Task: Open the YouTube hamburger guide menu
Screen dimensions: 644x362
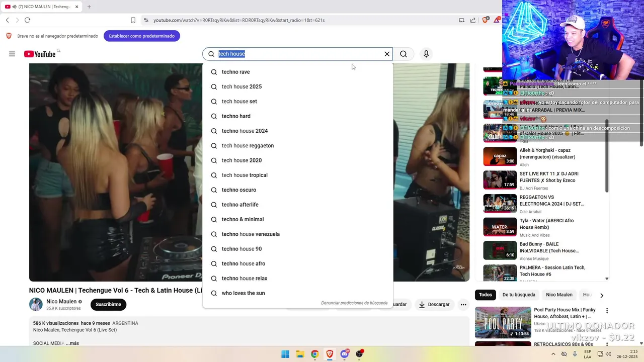Action: [12, 54]
